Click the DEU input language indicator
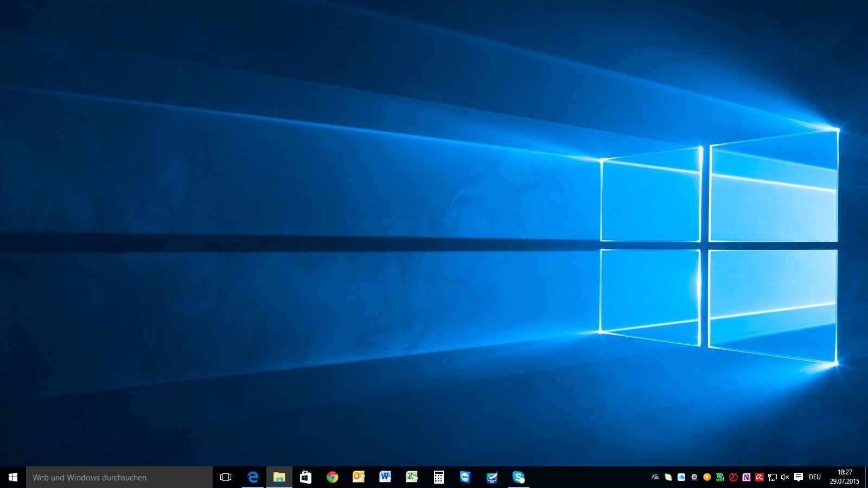The height and width of the screenshot is (488, 868). click(x=815, y=477)
